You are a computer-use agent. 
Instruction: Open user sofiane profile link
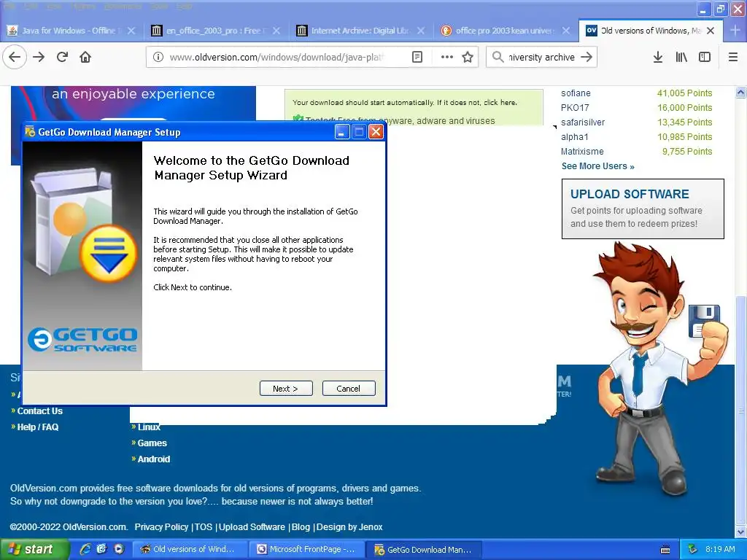576,93
